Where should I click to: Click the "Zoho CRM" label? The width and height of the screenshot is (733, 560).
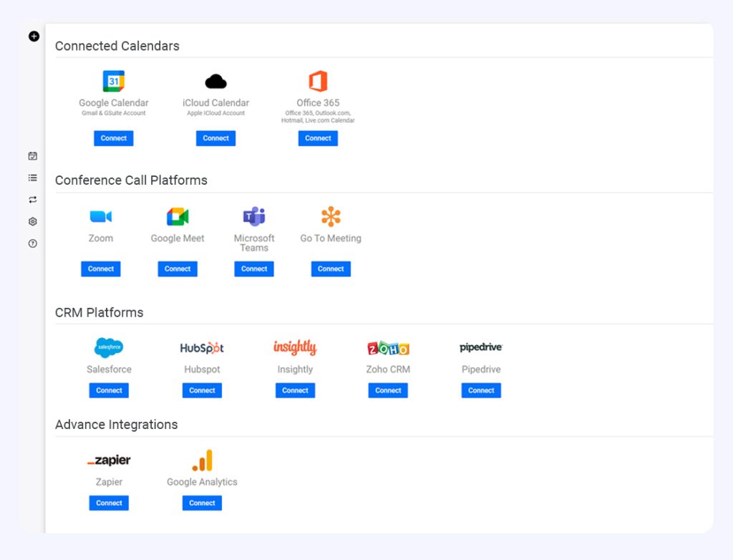(388, 369)
